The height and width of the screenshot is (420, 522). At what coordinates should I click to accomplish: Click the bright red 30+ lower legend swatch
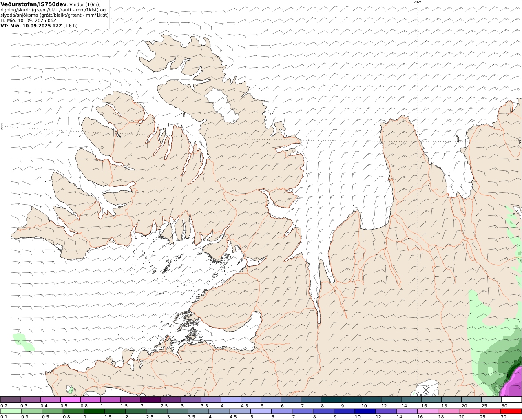[511, 411]
